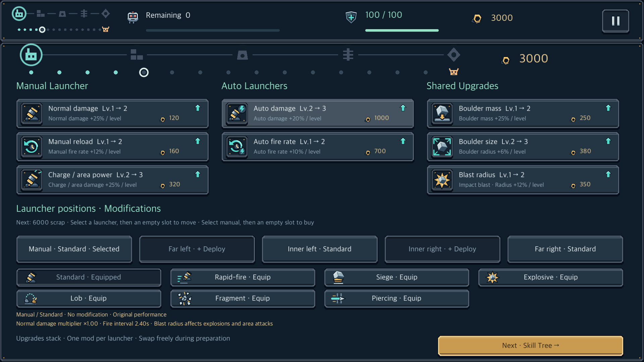
Task: Click the diamond final stage icon
Action: pyautogui.click(x=453, y=55)
